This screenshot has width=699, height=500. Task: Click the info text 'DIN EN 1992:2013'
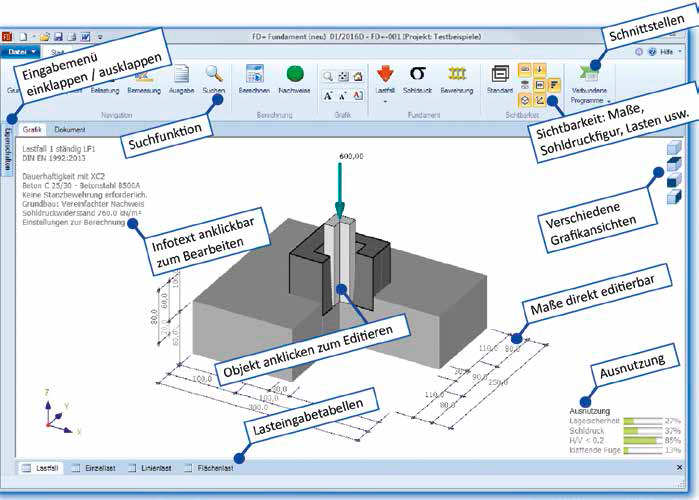click(53, 158)
